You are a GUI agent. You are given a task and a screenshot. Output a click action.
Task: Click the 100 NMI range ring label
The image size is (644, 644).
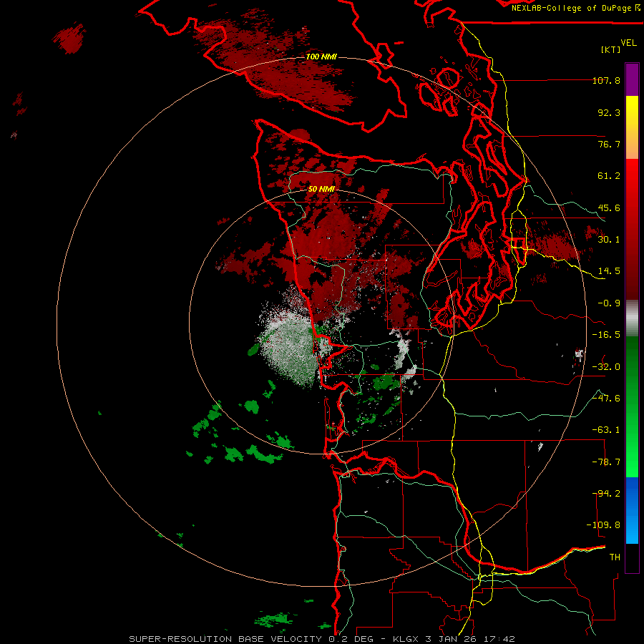[321, 57]
